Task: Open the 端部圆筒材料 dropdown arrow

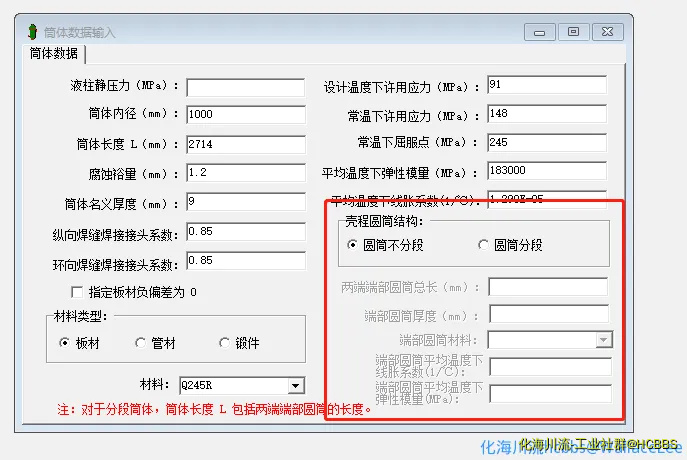Action: [604, 340]
